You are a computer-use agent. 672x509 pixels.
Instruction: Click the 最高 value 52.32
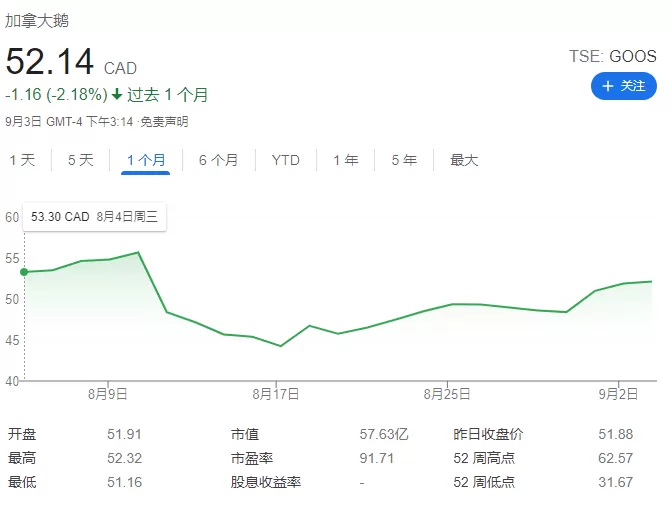(x=124, y=458)
